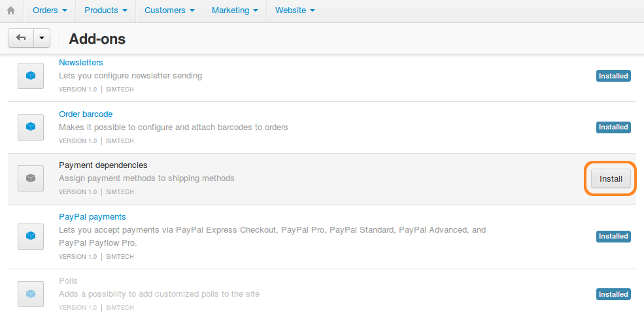Image resolution: width=644 pixels, height=317 pixels.
Task: Open the Newsletters add-on cube icon
Action: pyautogui.click(x=31, y=76)
